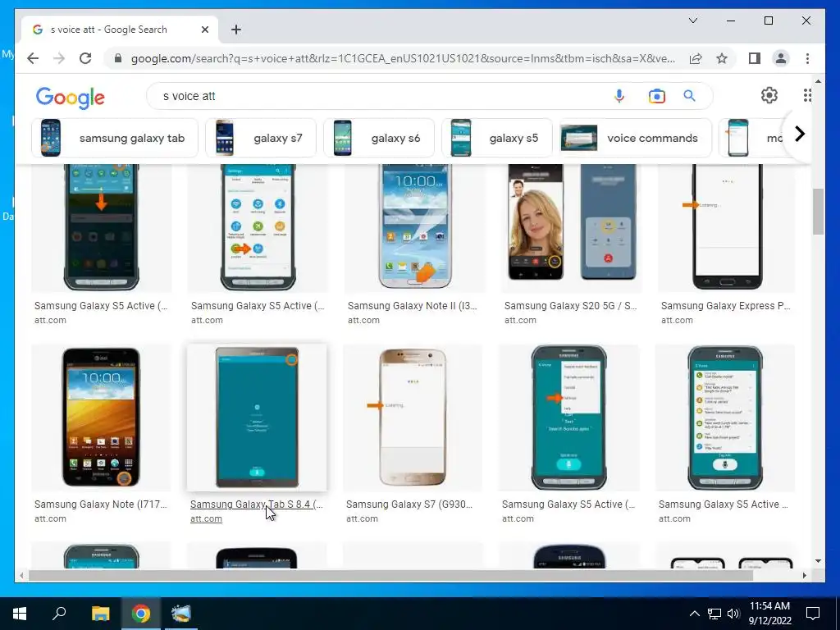Click att.com under Samsung Galaxy Note II
Screen dimensions: 840x630
coord(363,320)
